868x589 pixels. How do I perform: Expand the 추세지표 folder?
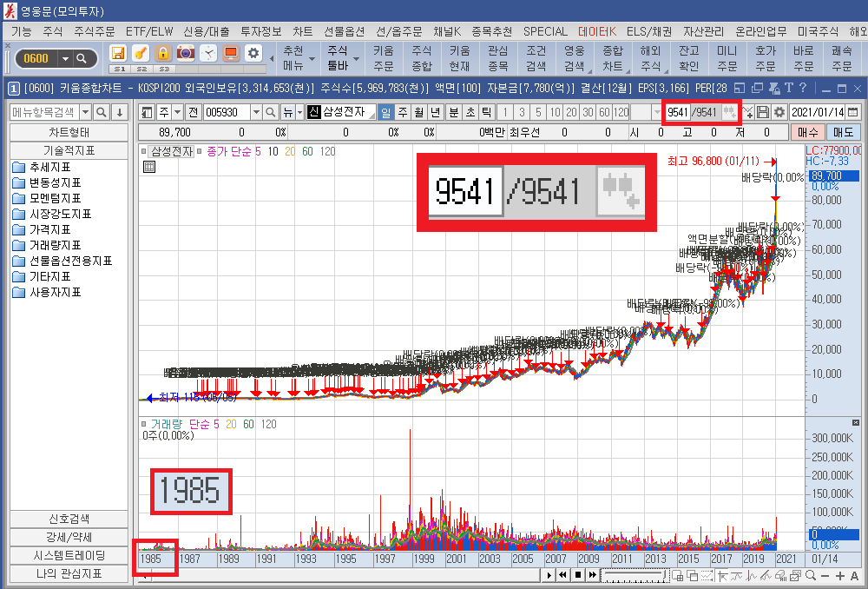click(x=42, y=168)
